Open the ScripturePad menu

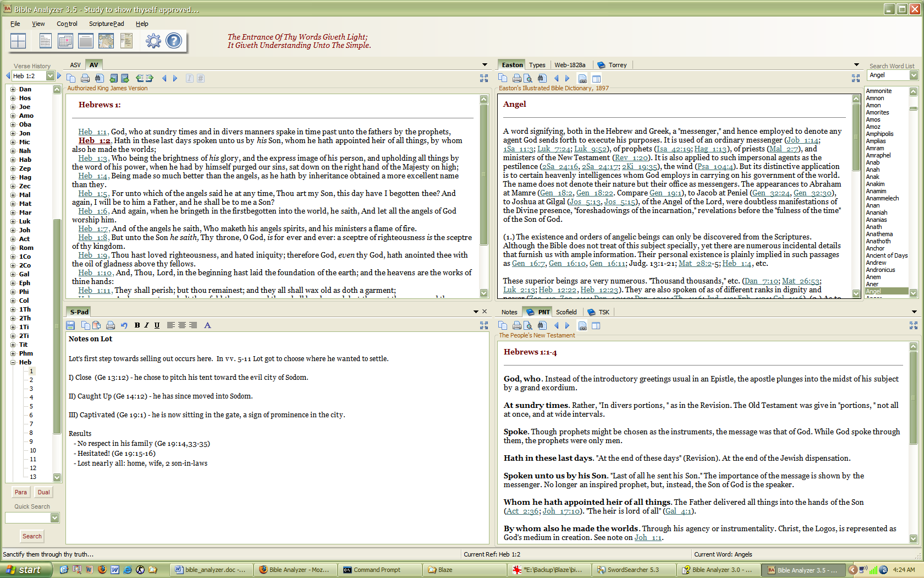(x=106, y=24)
